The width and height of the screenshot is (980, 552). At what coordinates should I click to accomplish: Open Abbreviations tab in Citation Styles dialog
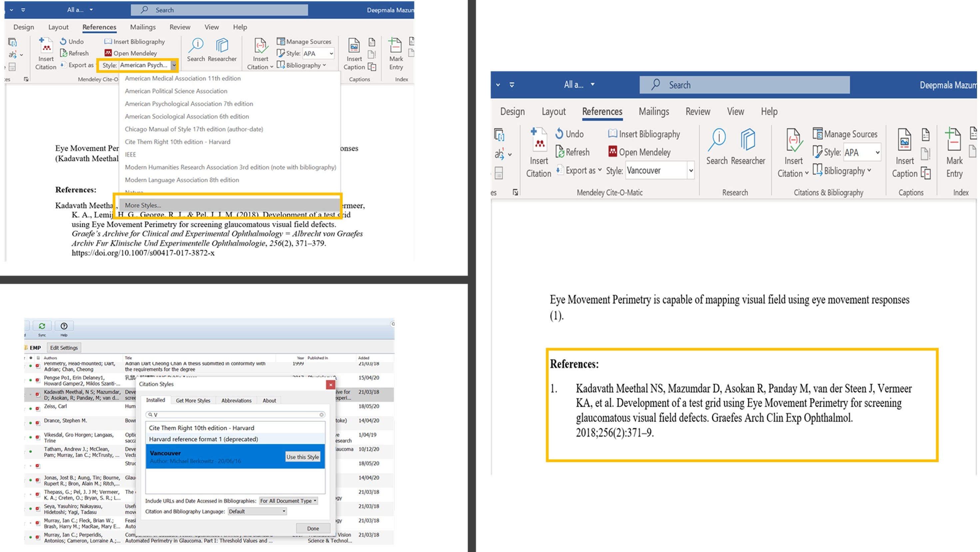coord(236,400)
